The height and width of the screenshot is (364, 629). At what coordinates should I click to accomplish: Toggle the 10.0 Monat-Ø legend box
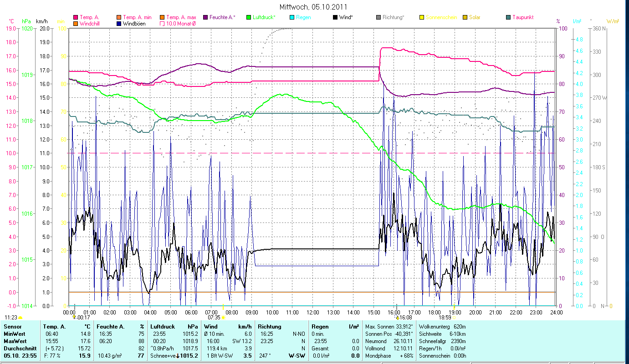pos(163,23)
